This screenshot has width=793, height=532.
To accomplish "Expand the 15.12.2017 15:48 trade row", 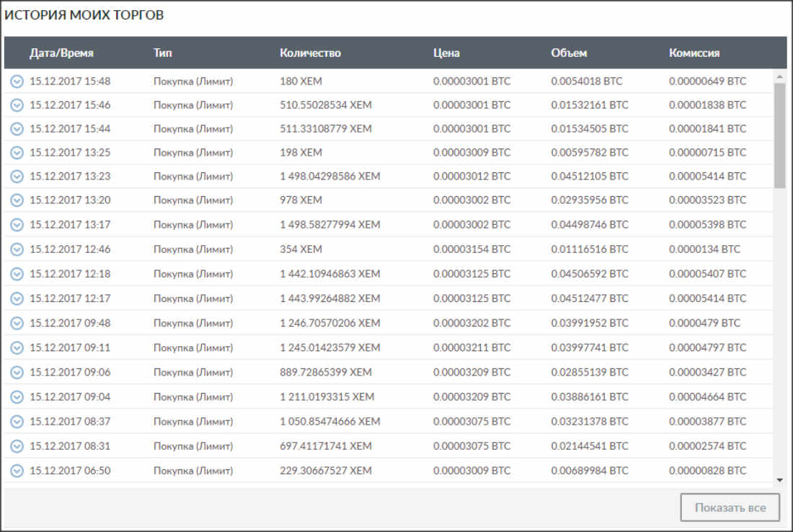I will (17, 81).
